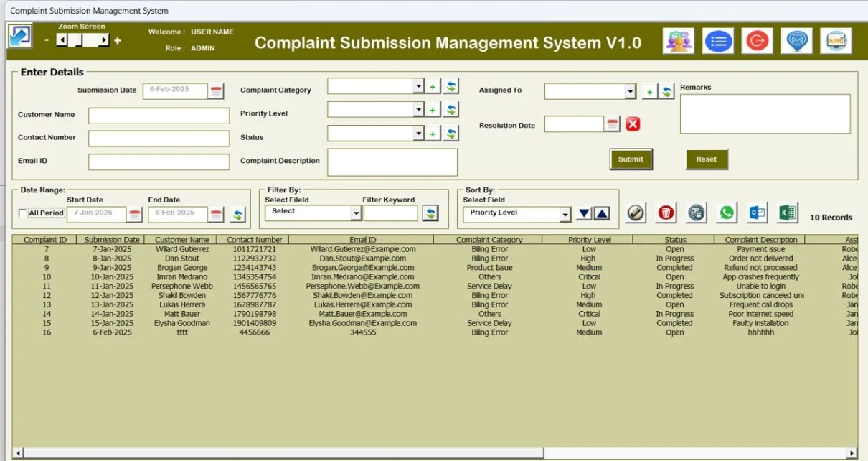Open the blue complaint list icon
Screen dimensions: 868x461
[718, 41]
